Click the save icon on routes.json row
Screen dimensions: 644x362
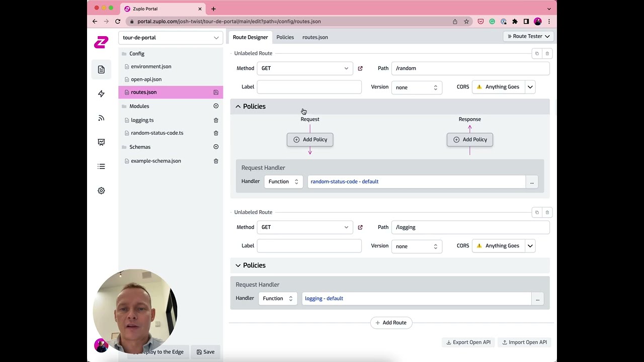[x=216, y=93]
